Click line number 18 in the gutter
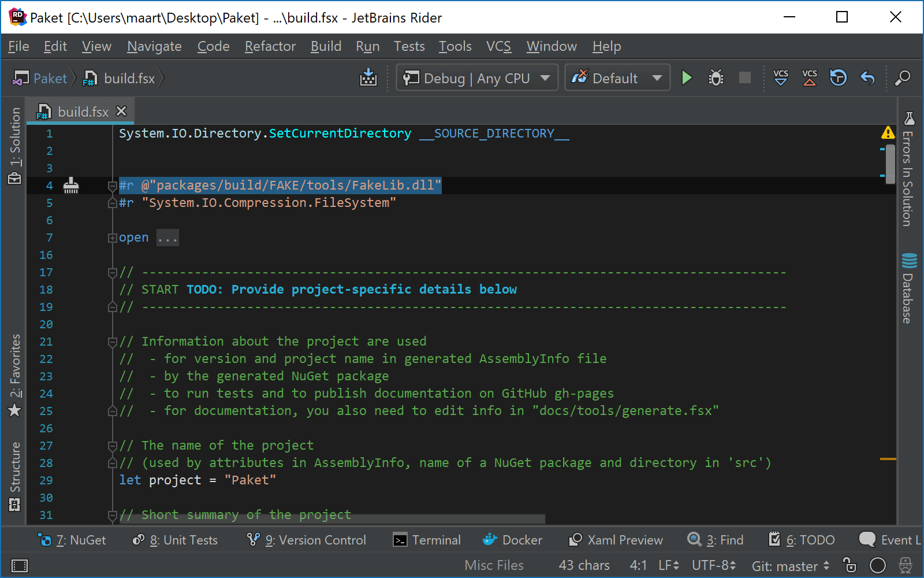Screen dimensions: 924x578 tap(46, 290)
